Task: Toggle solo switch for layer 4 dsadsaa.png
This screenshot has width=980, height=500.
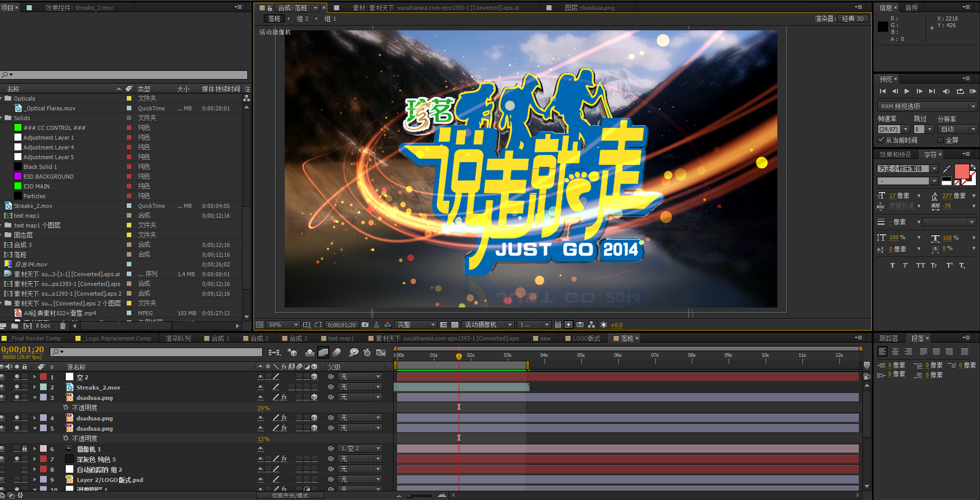Action: pos(17,418)
